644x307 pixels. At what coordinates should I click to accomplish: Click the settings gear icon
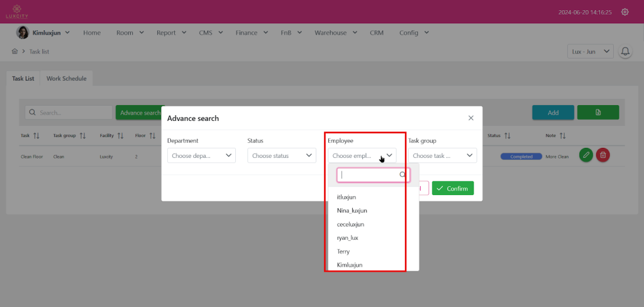point(625,12)
